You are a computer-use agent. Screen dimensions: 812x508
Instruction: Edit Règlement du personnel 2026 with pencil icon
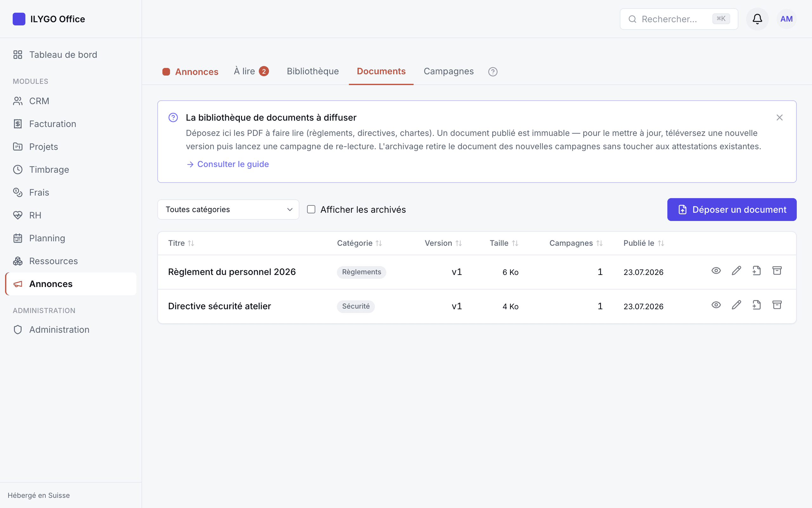click(x=736, y=271)
